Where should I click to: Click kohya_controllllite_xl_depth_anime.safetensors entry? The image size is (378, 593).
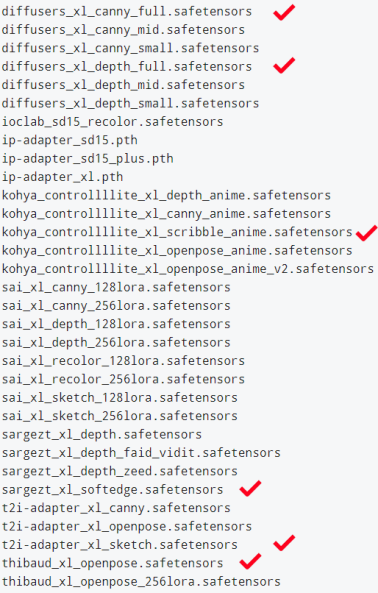point(166,195)
